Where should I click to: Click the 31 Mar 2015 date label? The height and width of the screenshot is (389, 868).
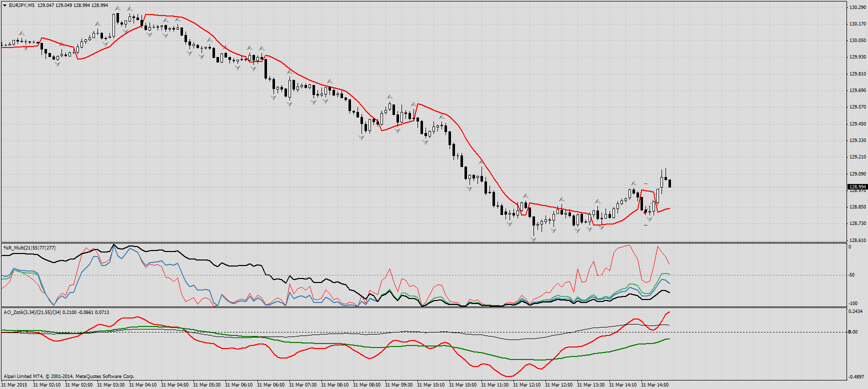[15, 385]
